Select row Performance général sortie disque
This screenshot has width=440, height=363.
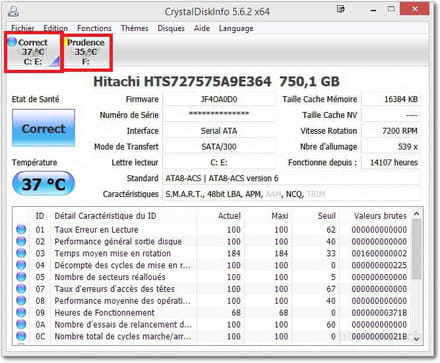point(212,241)
